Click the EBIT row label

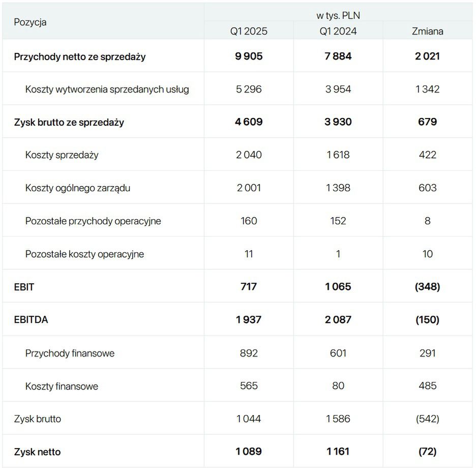(x=24, y=287)
